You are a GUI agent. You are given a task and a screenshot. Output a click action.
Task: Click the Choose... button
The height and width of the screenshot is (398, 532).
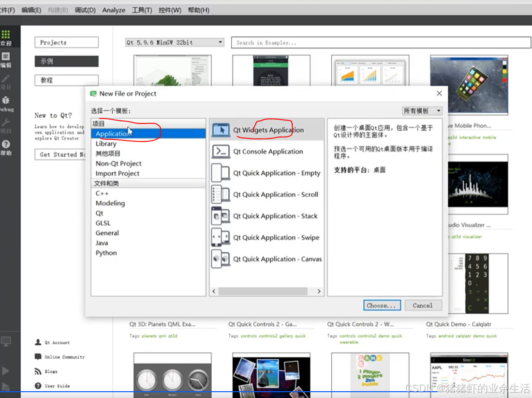coord(382,306)
